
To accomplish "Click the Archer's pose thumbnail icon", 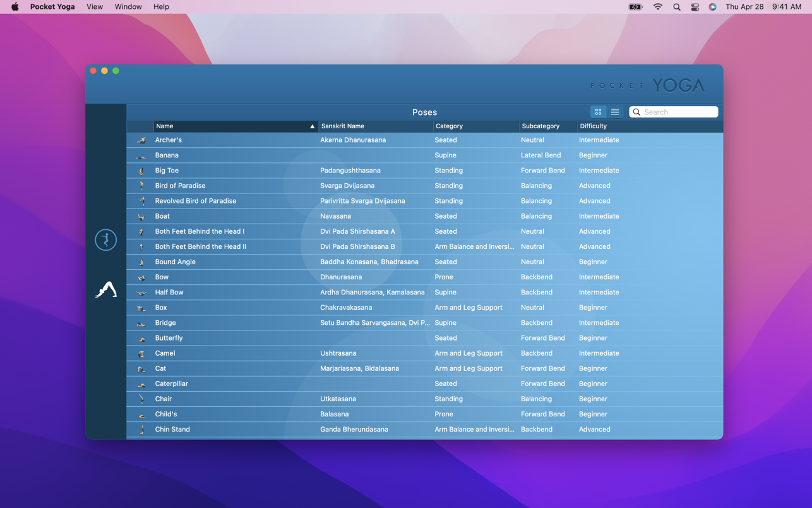I will point(141,140).
